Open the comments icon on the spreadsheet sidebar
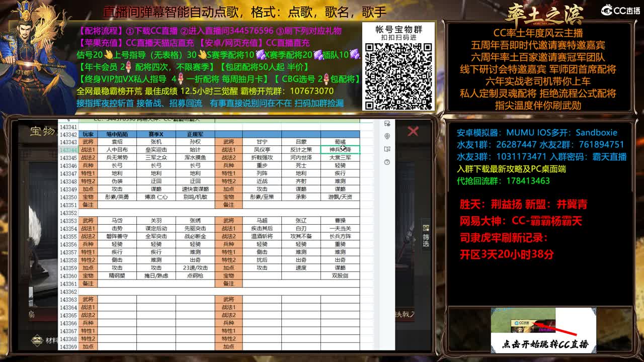The image size is (644, 362). [387, 123]
